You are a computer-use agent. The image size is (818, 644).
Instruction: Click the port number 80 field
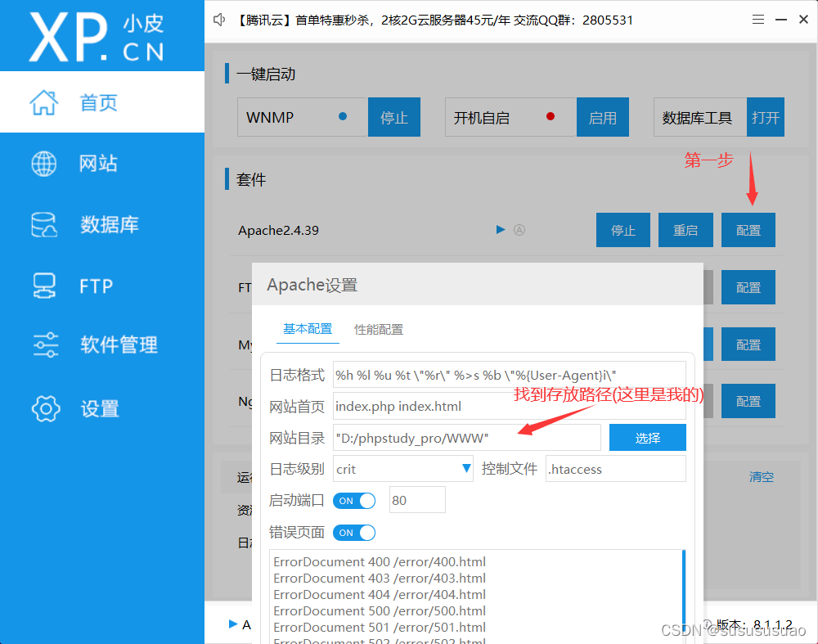[417, 500]
